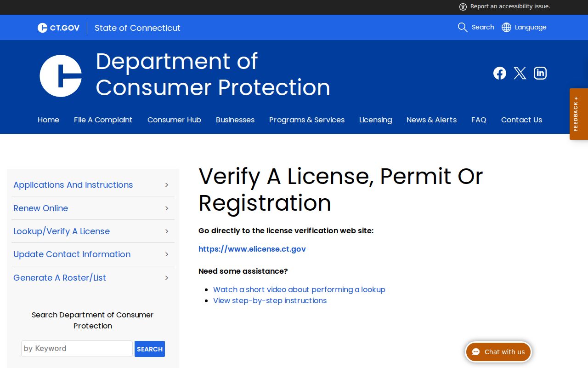Expand Applications And Instructions chevron
The image size is (588, 368).
167,185
